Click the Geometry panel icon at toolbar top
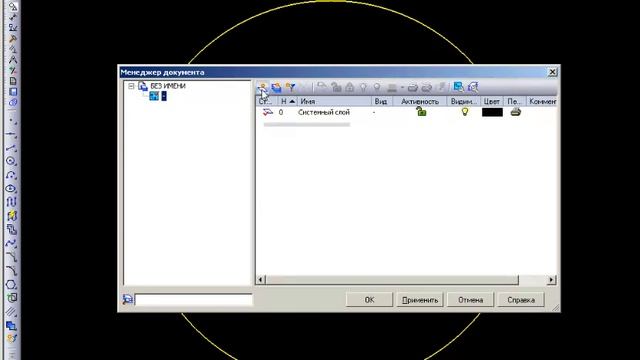640x360 pixels. click(13, 6)
